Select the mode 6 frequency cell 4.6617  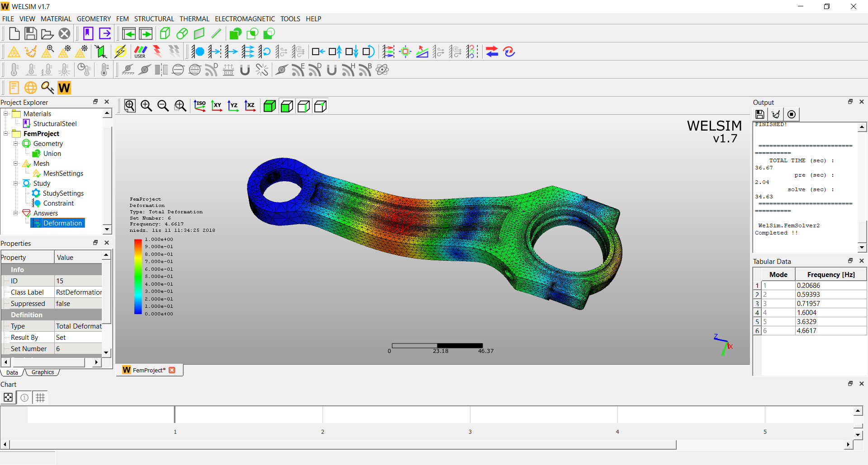[831, 331]
